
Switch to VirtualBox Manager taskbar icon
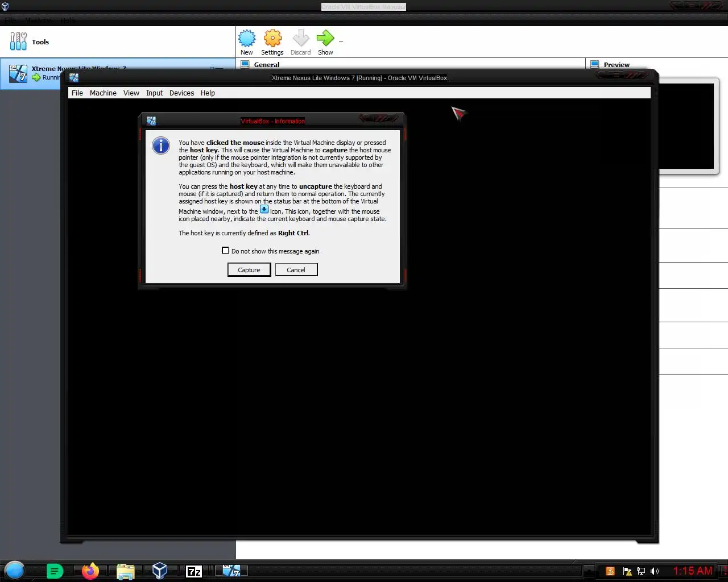160,571
